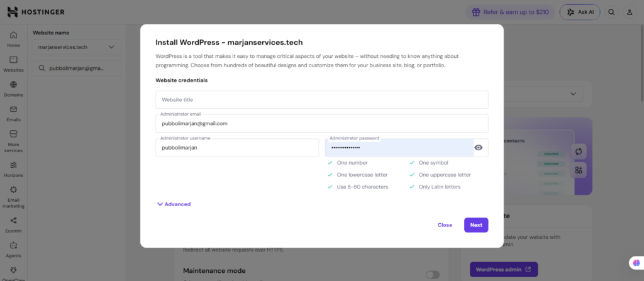
Task: Click the widgets icon on the preview card
Action: (x=579, y=170)
